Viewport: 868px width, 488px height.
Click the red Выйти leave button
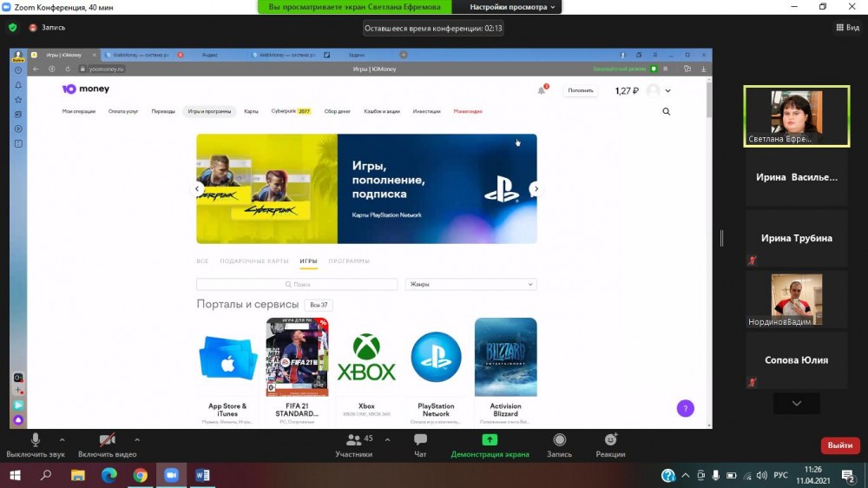pyautogui.click(x=839, y=445)
